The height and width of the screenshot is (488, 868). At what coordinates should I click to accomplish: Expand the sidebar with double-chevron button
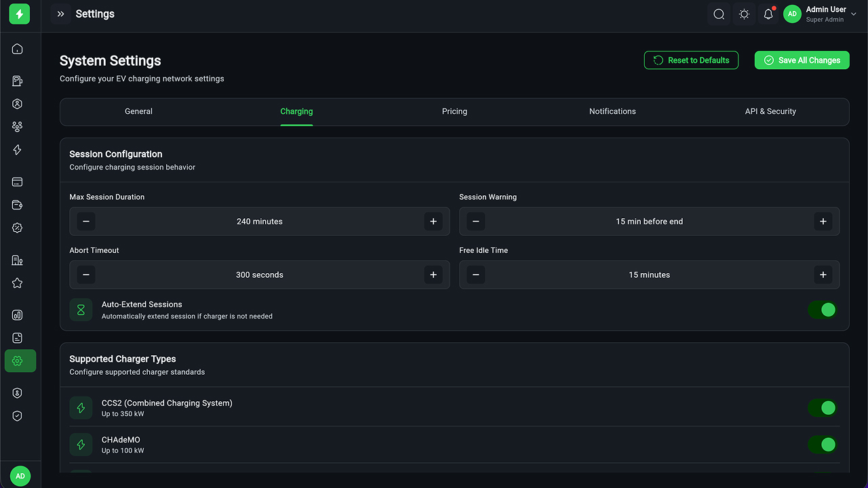click(x=60, y=14)
